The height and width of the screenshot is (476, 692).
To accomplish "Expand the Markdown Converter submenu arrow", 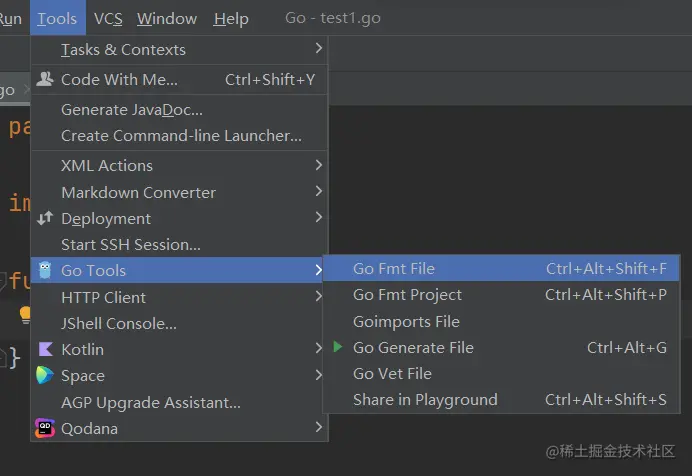I will 318,192.
